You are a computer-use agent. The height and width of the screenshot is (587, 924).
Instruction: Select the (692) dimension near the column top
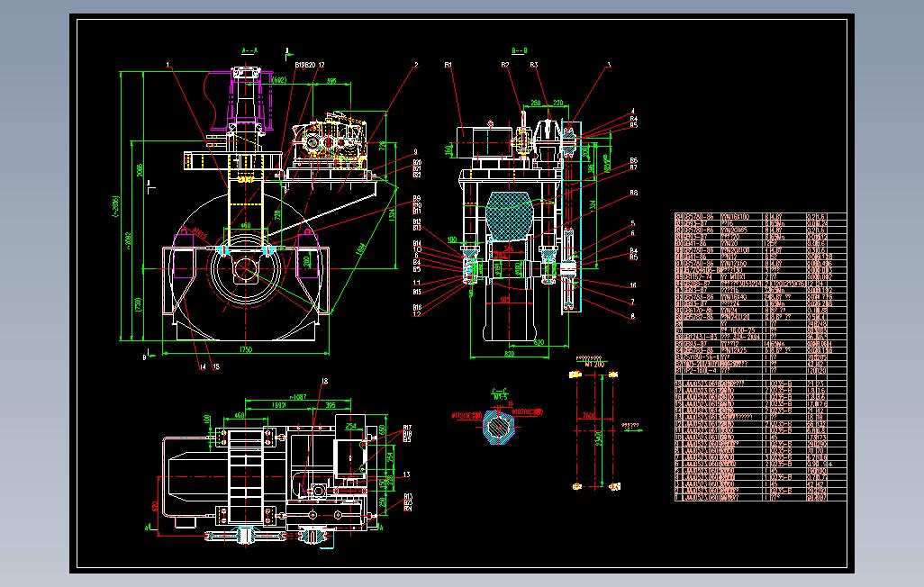click(x=279, y=80)
